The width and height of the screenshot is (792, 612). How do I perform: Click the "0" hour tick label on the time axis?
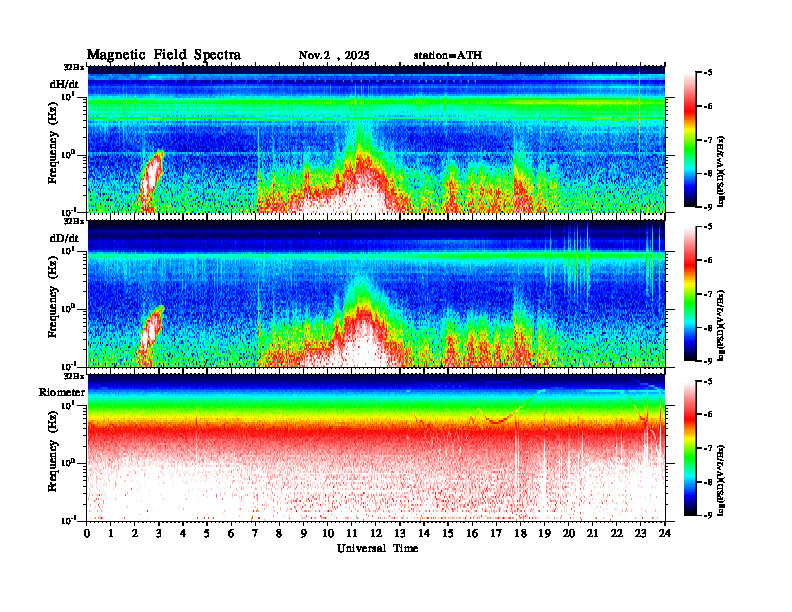87,533
